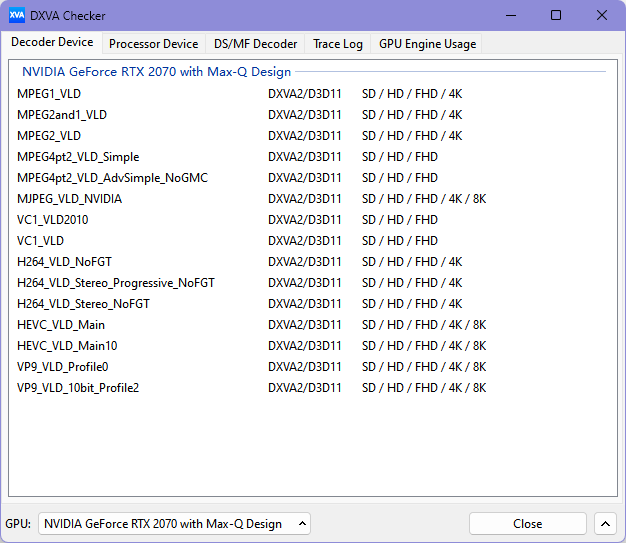
Task: Select the HEVC_VLD_Main10 decoder row
Action: 67,346
